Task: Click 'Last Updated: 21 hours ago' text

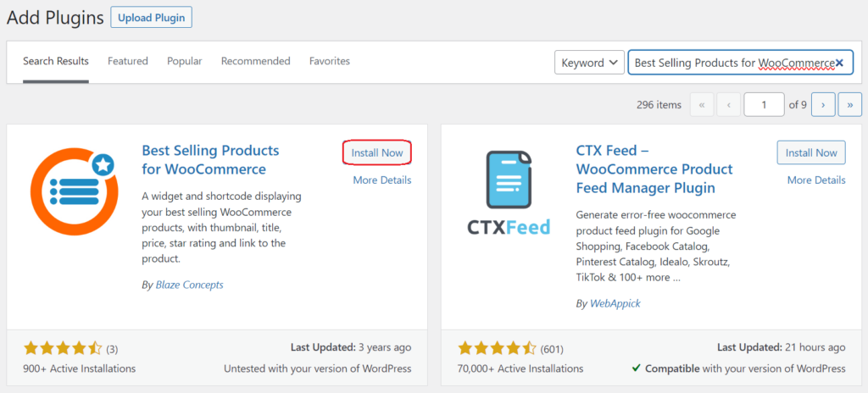Action: 781,347
